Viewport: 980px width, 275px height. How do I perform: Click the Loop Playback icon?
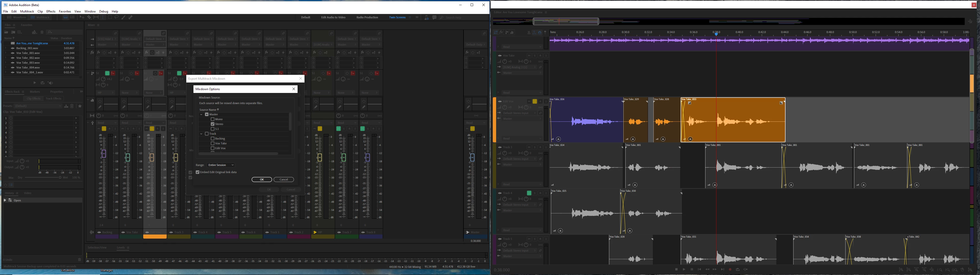click(x=738, y=269)
